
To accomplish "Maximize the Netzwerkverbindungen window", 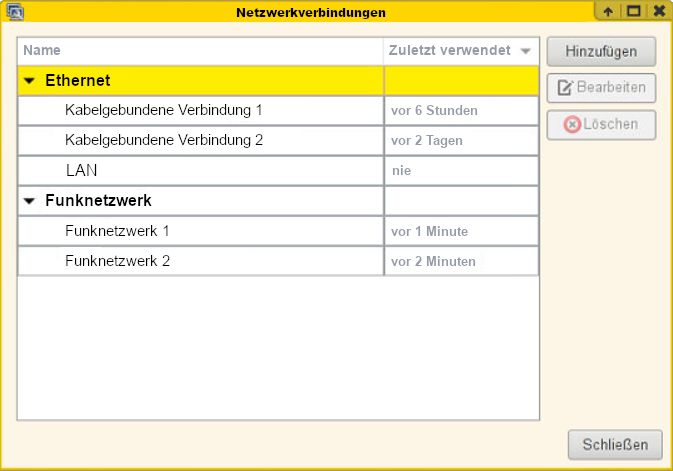I will pyautogui.click(x=633, y=12).
